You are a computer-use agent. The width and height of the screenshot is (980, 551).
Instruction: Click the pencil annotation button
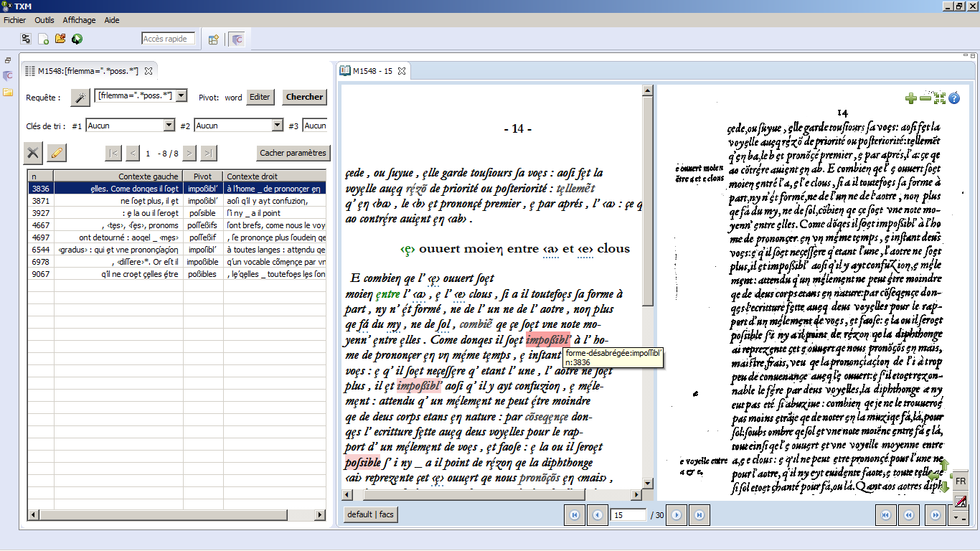click(x=57, y=152)
